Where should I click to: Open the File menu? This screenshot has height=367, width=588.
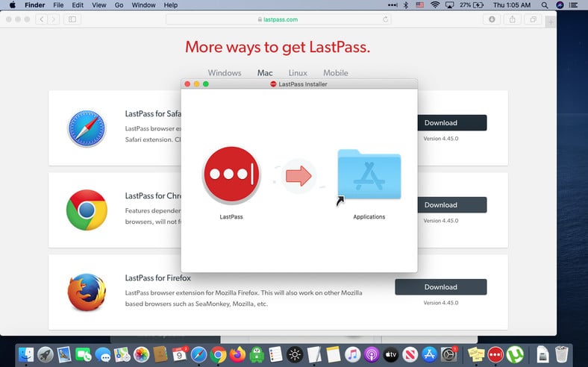[x=58, y=5]
